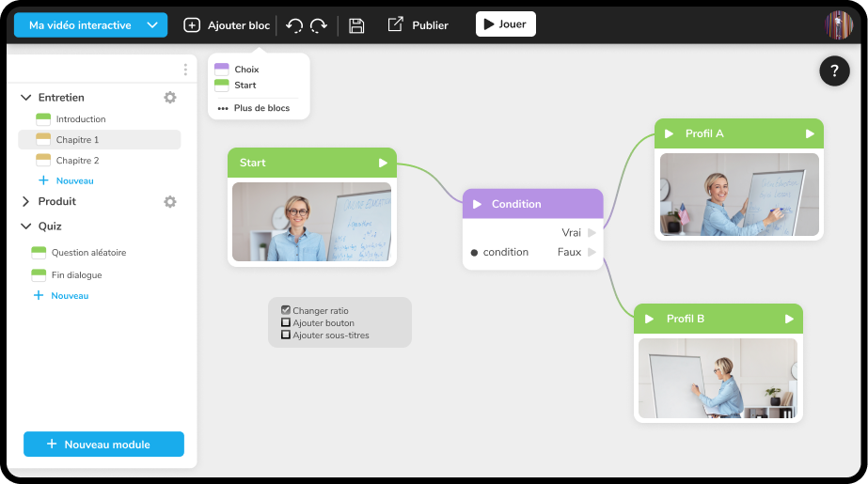Collapse the Entretien module
Screen dimensions: 868x484
point(25,98)
